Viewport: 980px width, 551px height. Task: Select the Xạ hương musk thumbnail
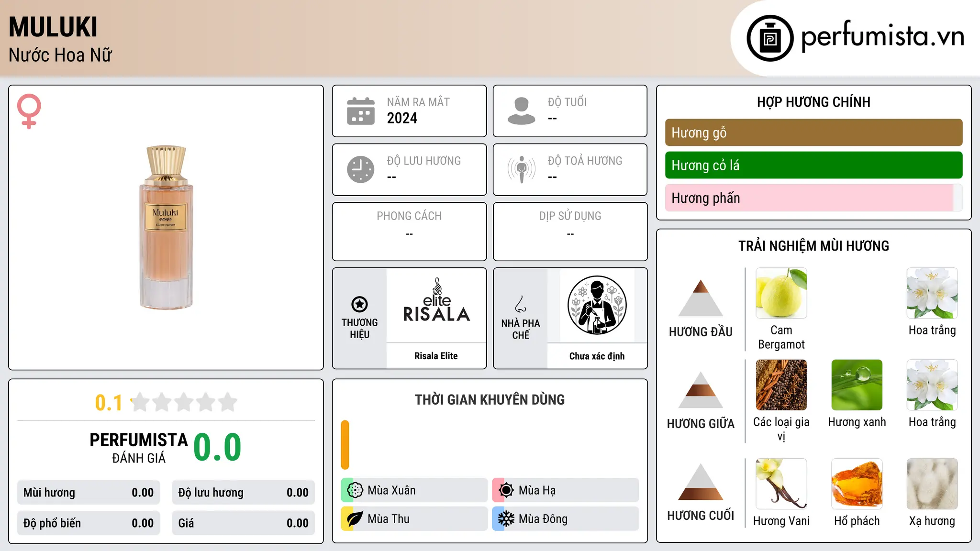932,484
